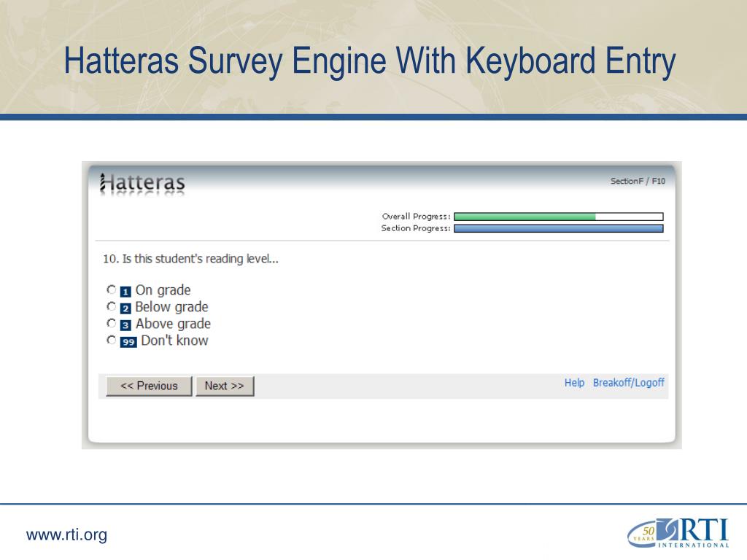Open the Help link
Screen dimensions: 747x560
coord(574,383)
